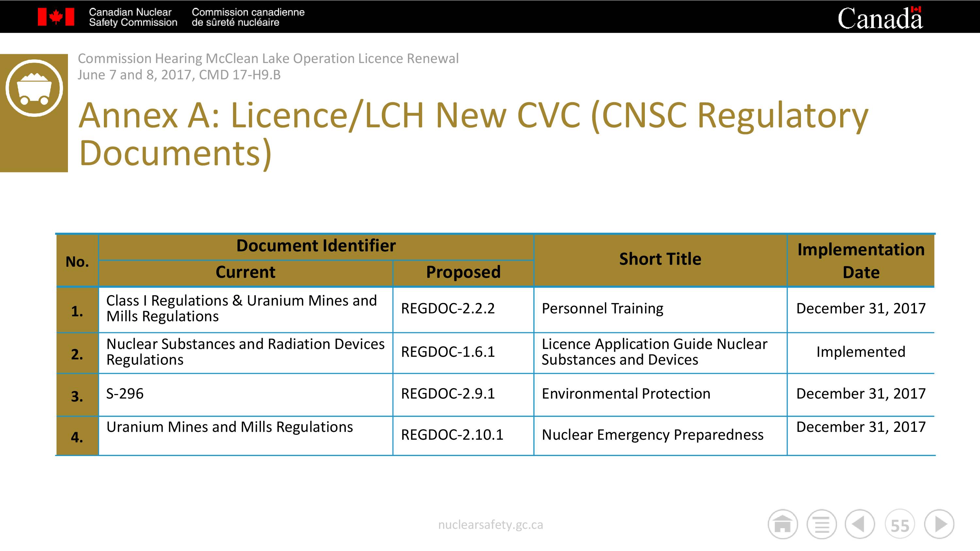The width and height of the screenshot is (980, 551).
Task: Open the table of contents menu icon
Action: pyautogui.click(x=822, y=524)
